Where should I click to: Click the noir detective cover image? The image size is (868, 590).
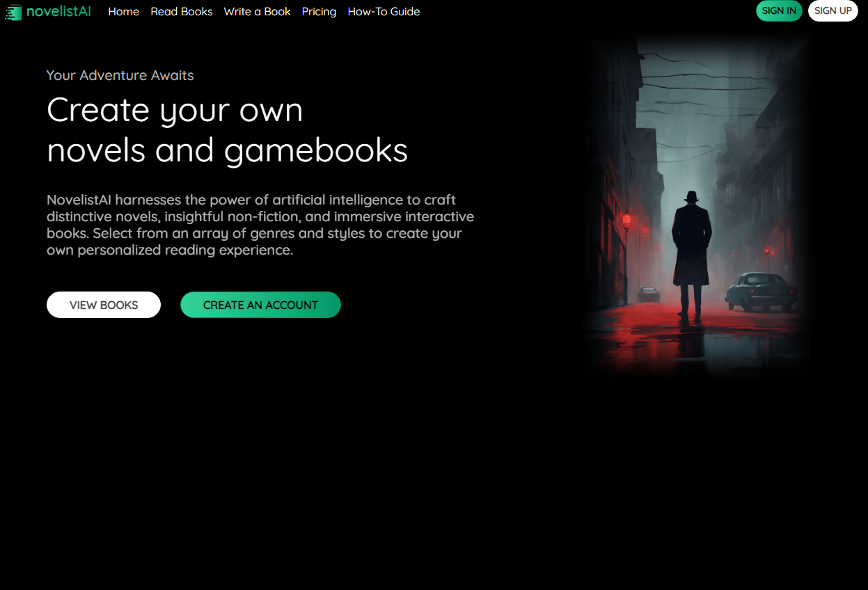(x=698, y=205)
